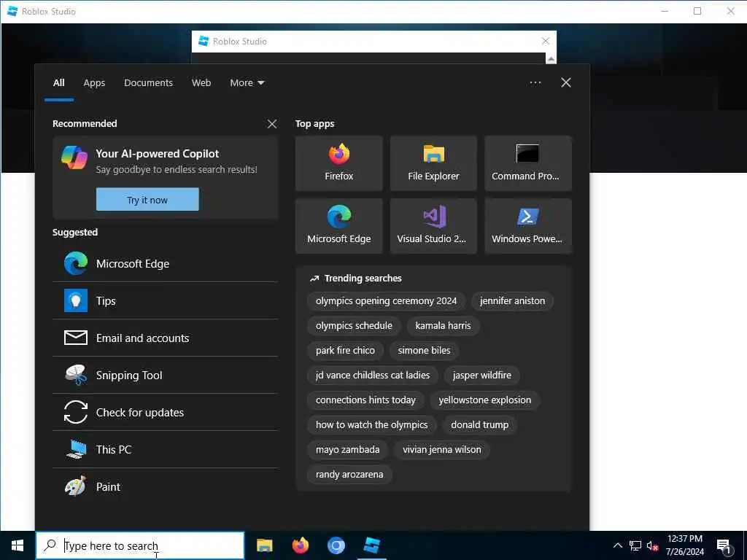Viewport: 747px width, 560px height.
Task: Search trending 'mayo zambada'
Action: (x=347, y=449)
